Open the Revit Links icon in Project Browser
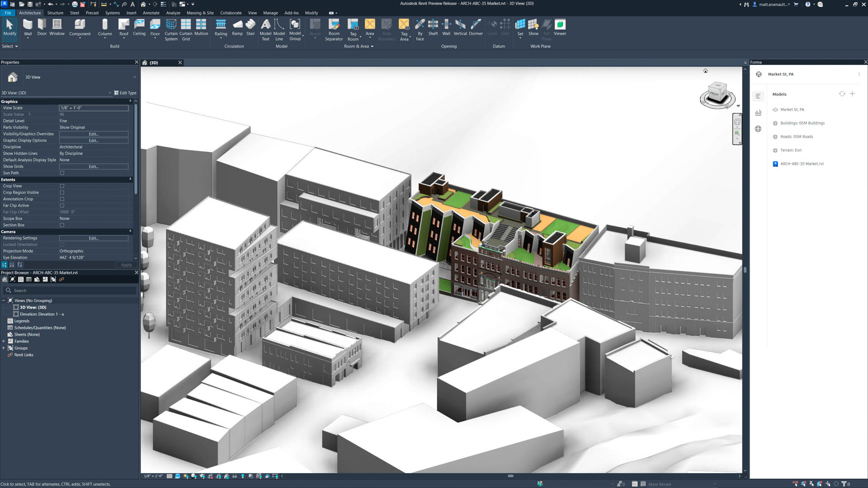Screen dimensions: 868x488 (x=61, y=279)
